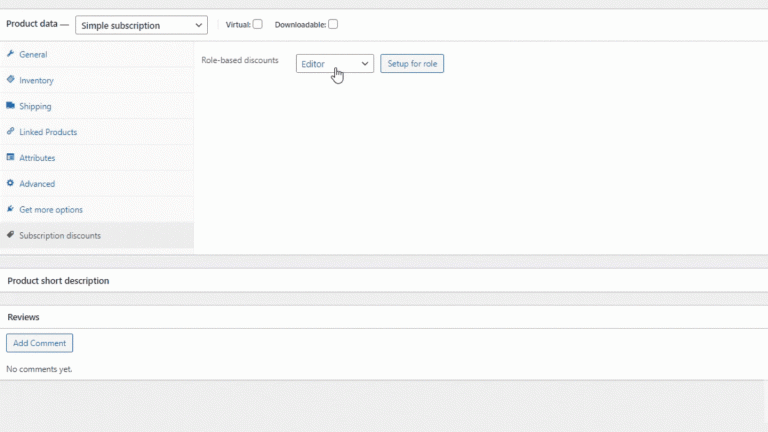Viewport: 768px width, 432px height.
Task: Click the Setup for role button
Action: [412, 64]
